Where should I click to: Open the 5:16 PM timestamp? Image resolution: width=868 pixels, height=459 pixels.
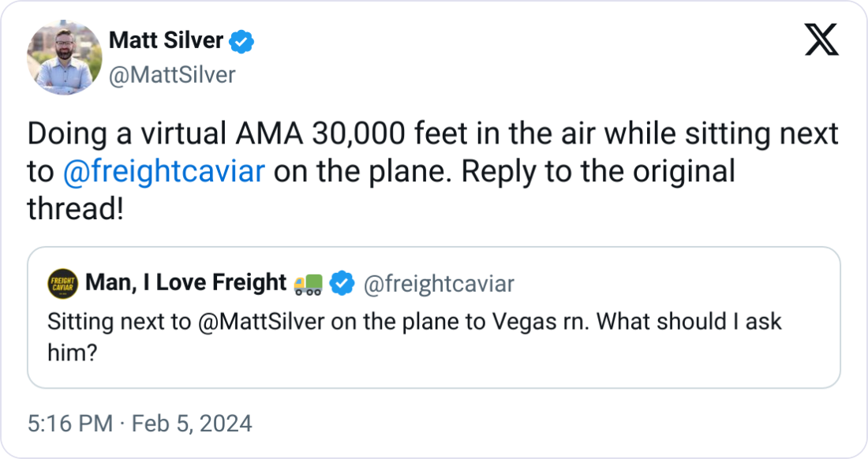(69, 424)
